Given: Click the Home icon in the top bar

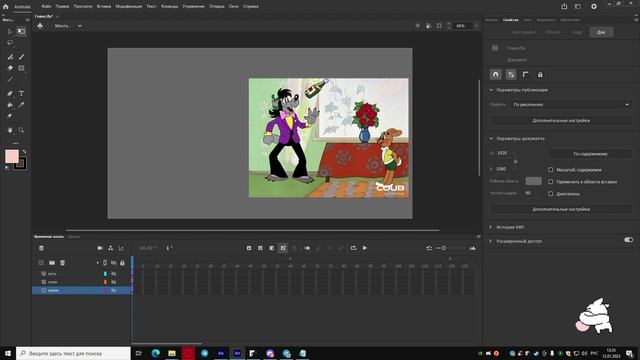Looking at the screenshot, I should click(6, 7).
